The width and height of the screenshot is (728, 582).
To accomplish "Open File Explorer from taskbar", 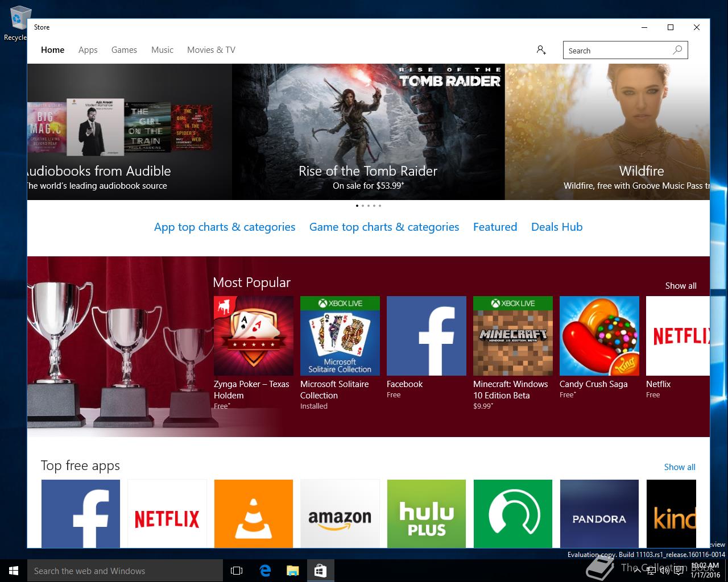I will click(293, 571).
